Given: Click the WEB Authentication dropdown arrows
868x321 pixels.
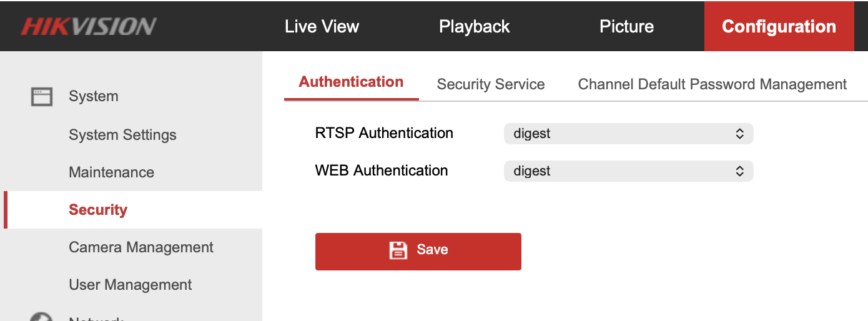Looking at the screenshot, I should tap(739, 171).
